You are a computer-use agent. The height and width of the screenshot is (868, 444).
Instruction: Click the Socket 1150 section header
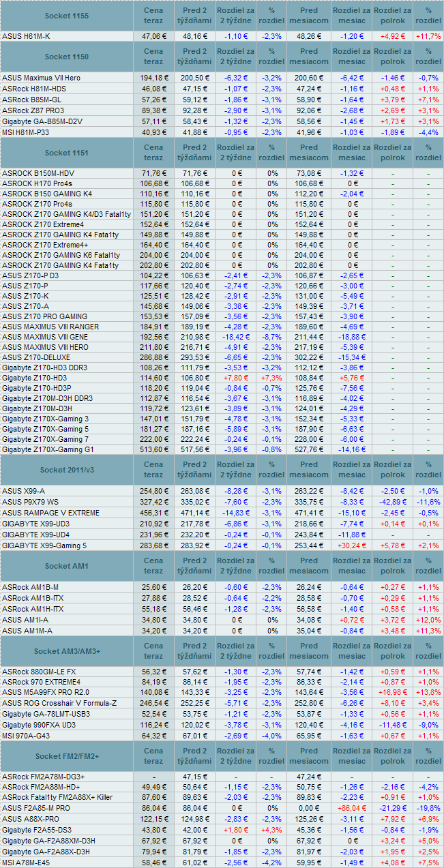[66, 57]
